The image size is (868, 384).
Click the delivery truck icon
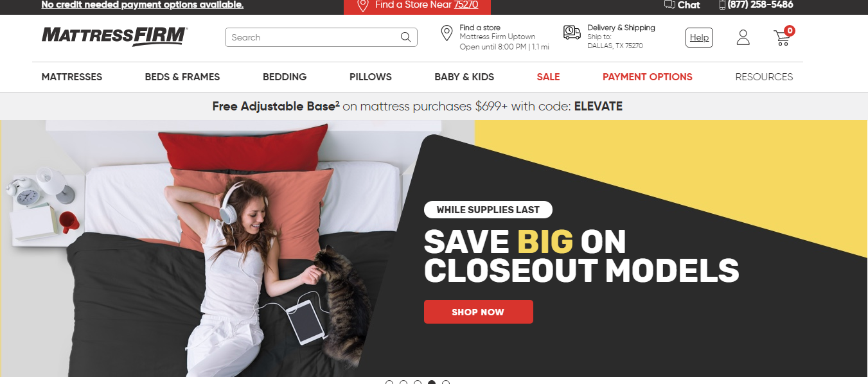(572, 32)
